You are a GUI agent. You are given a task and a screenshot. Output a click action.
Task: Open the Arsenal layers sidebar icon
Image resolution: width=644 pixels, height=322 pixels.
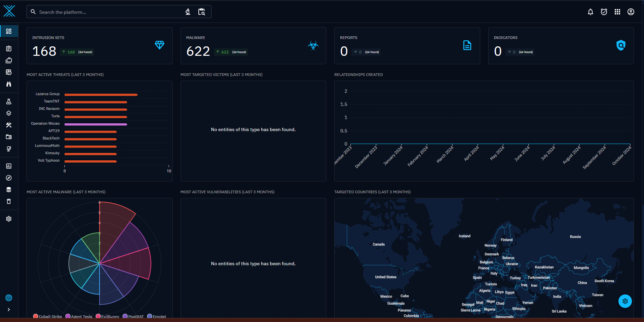point(9,113)
